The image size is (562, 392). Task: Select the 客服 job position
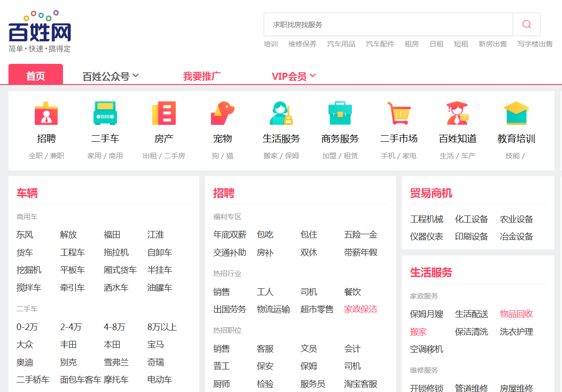(265, 349)
